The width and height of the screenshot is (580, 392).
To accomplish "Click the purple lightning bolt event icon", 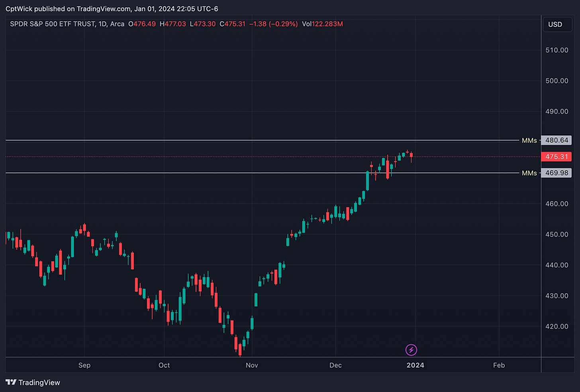I will click(x=411, y=350).
